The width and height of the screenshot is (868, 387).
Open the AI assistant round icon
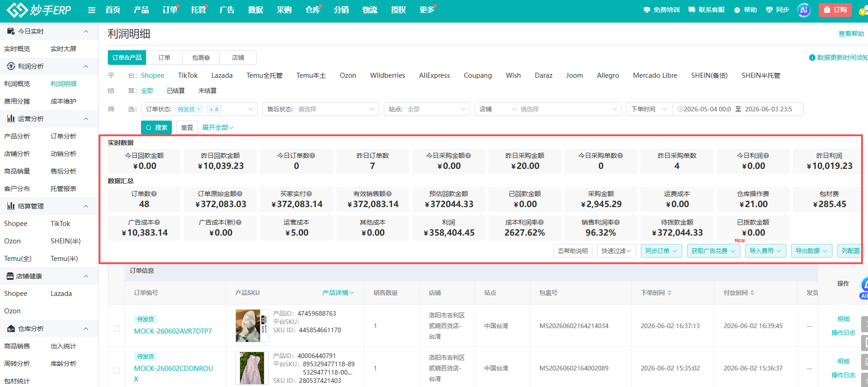tap(803, 10)
